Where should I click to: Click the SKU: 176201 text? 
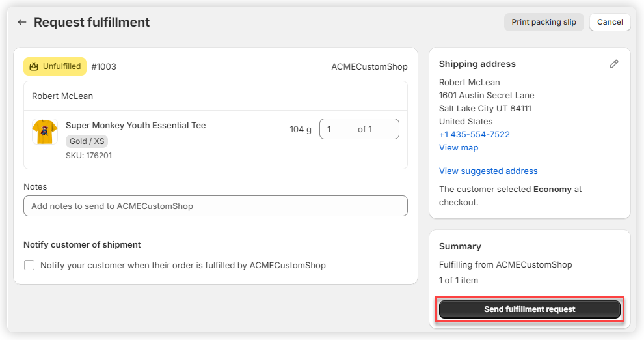(89, 156)
